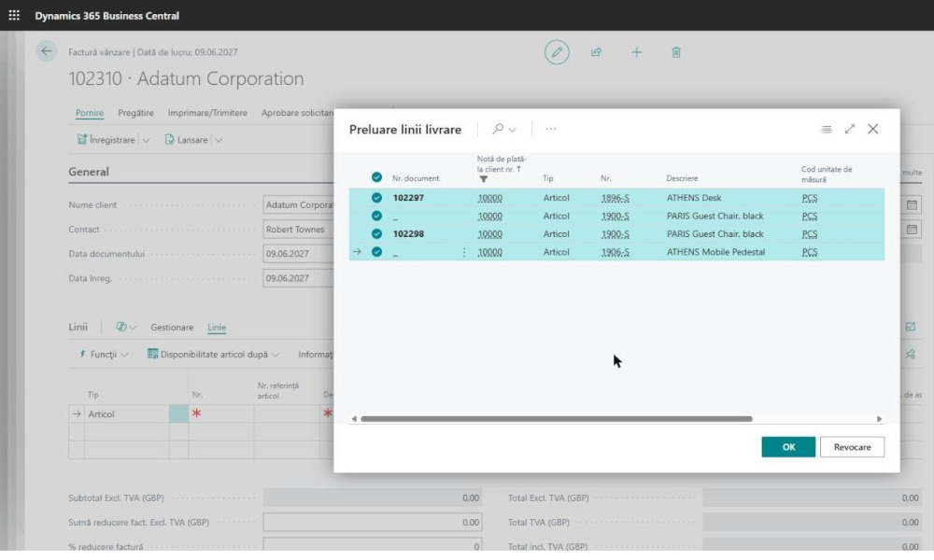The image size is (934, 560).
Task: Click the pencil edit icon
Action: click(557, 52)
